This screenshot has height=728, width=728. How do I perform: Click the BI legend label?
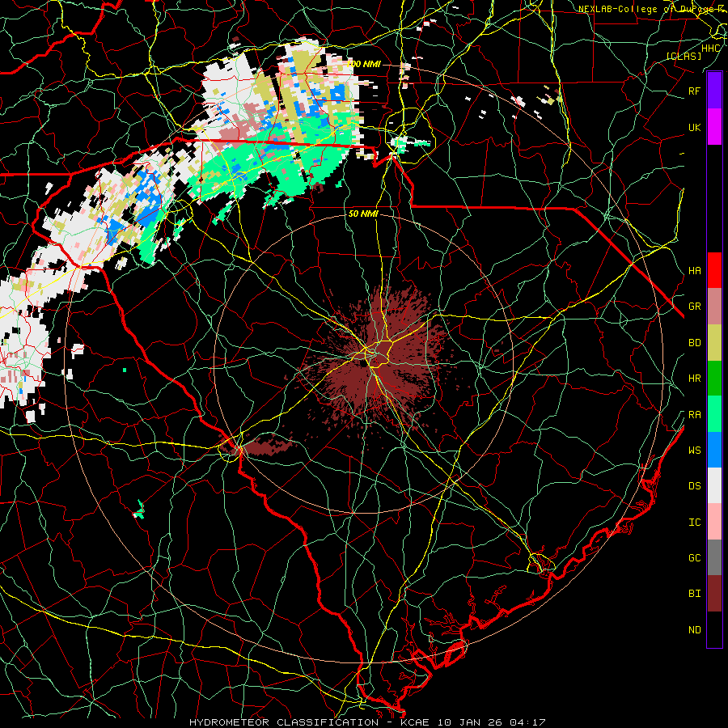pos(694,594)
